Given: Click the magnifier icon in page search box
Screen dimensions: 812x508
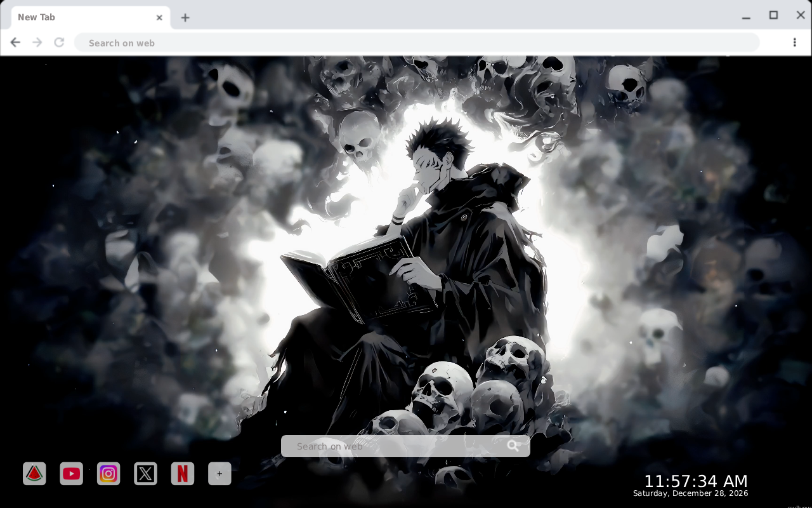Looking at the screenshot, I should (513, 446).
